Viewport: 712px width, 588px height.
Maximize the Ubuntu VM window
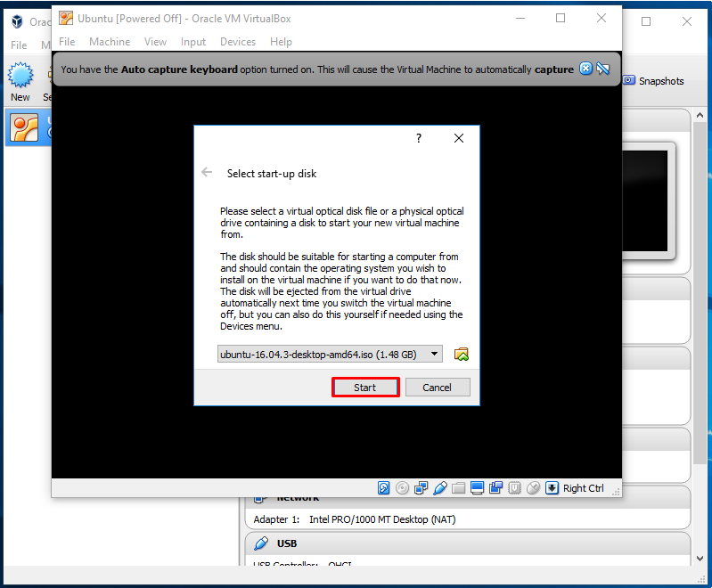561,18
